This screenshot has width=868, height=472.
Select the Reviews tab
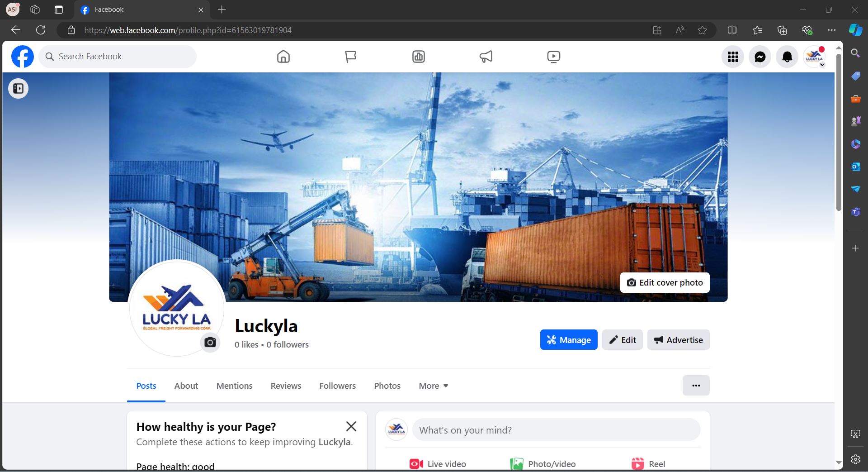(x=286, y=386)
